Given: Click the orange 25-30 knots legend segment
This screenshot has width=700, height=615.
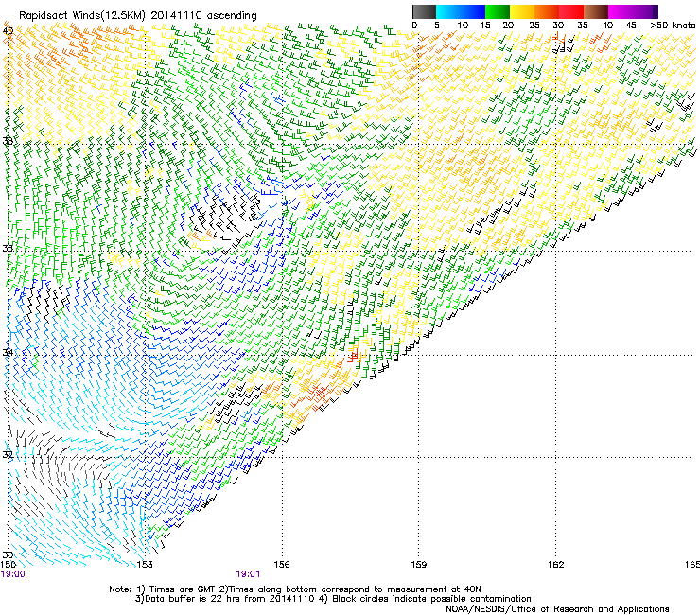Looking at the screenshot, I should 547,11.
